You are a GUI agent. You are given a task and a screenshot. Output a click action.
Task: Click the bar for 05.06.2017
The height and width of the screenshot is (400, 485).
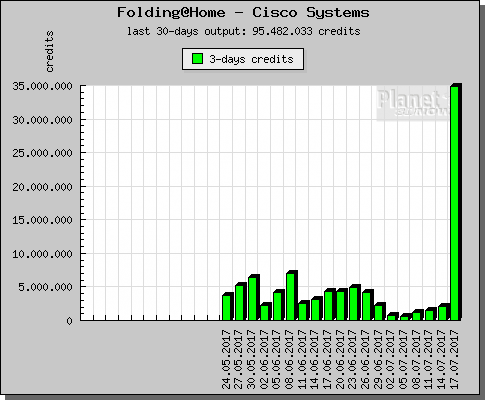tap(279, 305)
